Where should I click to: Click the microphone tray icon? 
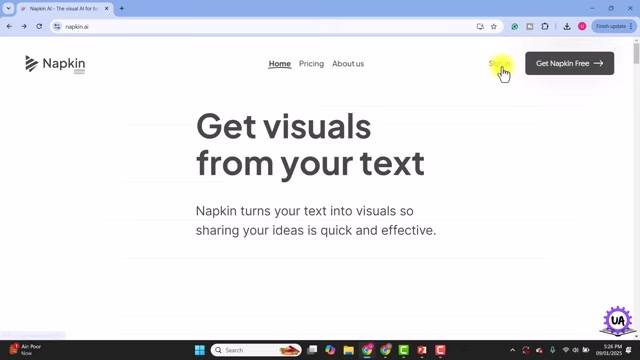point(552,350)
